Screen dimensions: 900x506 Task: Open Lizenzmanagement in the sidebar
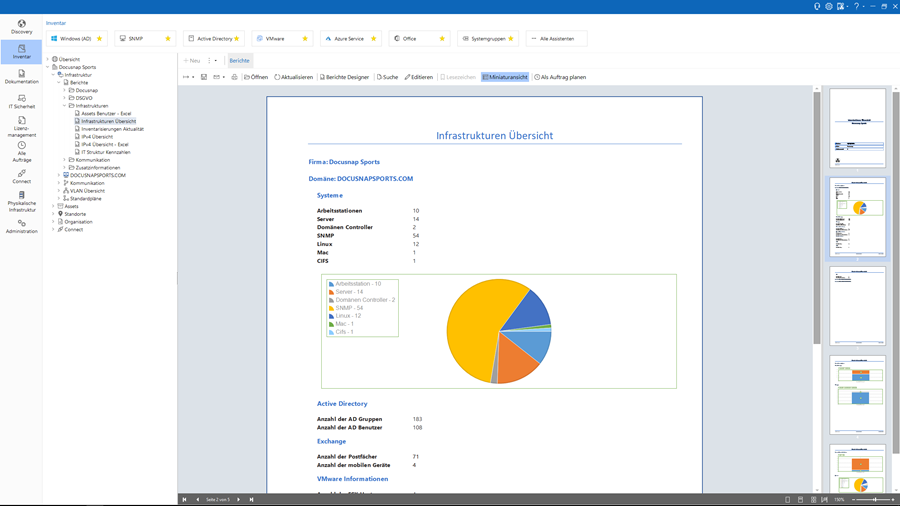[x=21, y=126]
